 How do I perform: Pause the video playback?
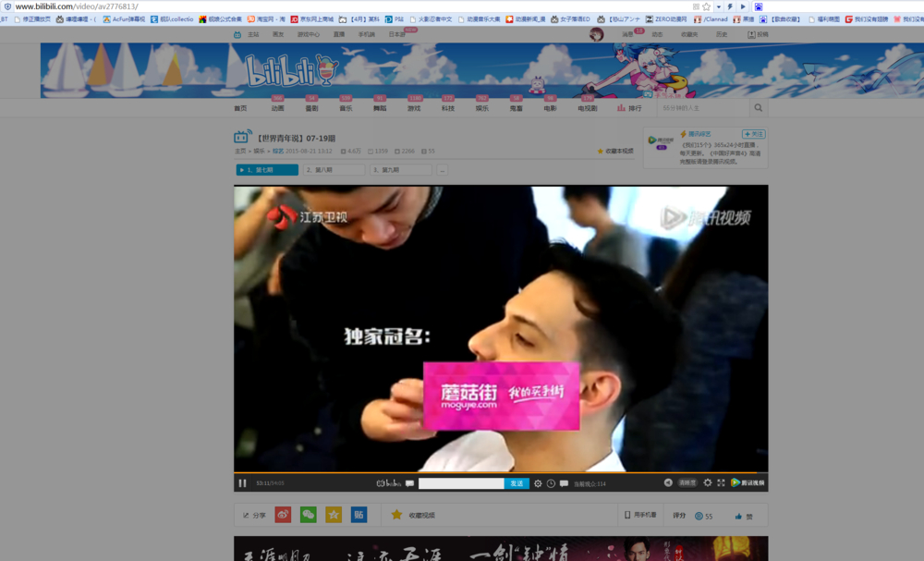[242, 483]
